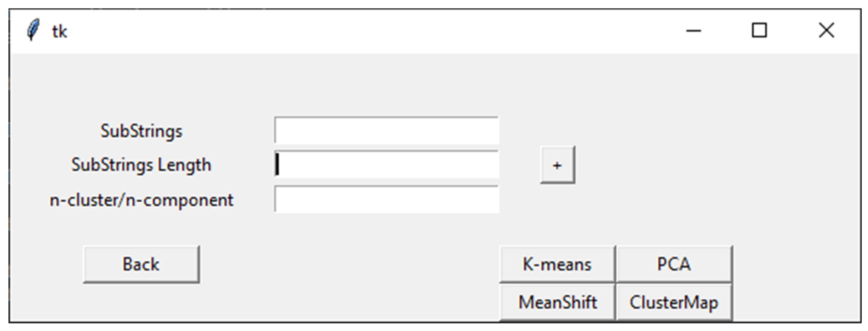
Task: Click the SubStrings Length label
Action: 141,165
